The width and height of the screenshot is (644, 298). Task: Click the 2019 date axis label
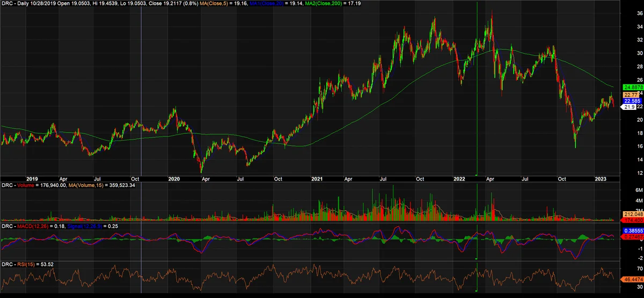[32, 179]
